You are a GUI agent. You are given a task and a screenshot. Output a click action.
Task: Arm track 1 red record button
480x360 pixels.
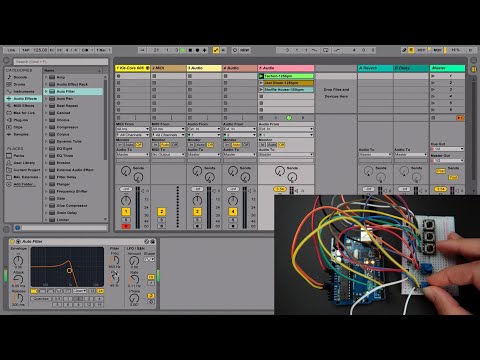coord(126,226)
